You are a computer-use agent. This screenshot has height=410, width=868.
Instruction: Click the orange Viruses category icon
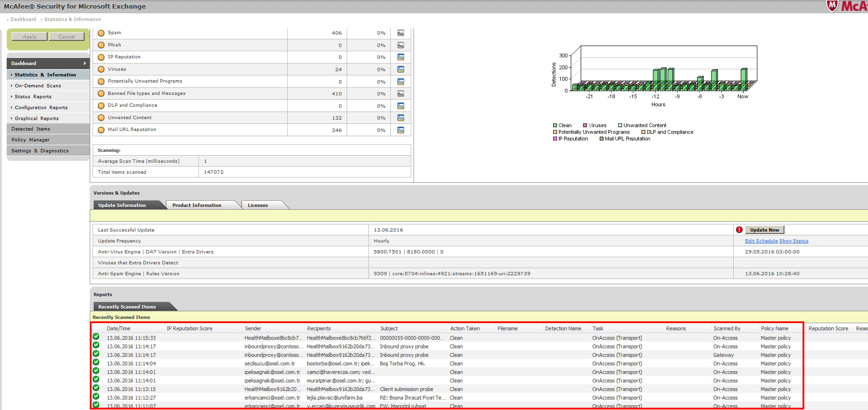click(x=101, y=69)
